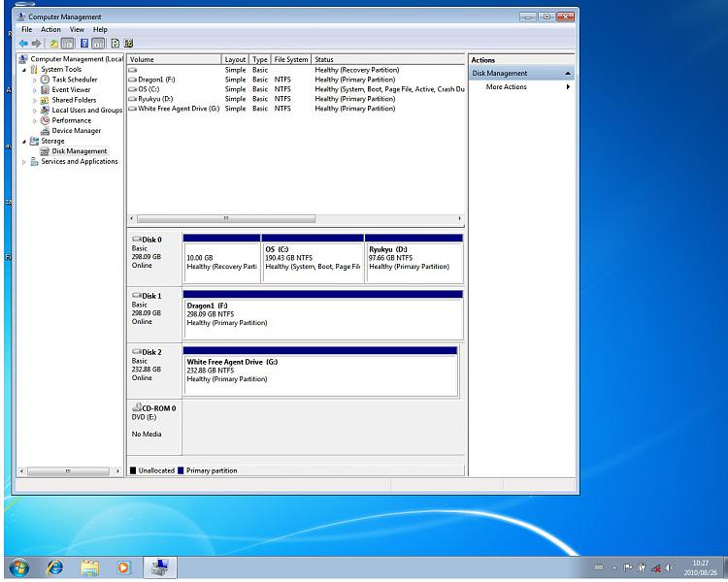The height and width of the screenshot is (582, 728).
Task: Open Windows Media Player from the taskbar
Action: click(124, 567)
